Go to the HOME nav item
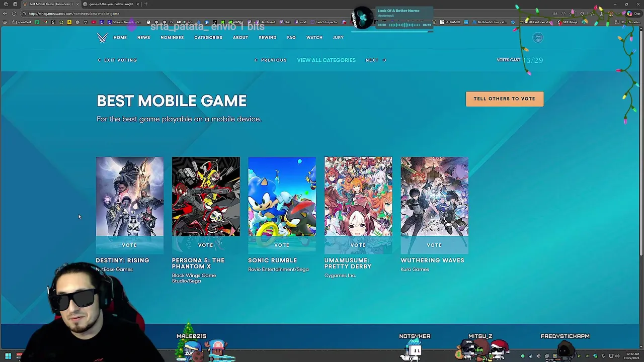 click(x=120, y=38)
